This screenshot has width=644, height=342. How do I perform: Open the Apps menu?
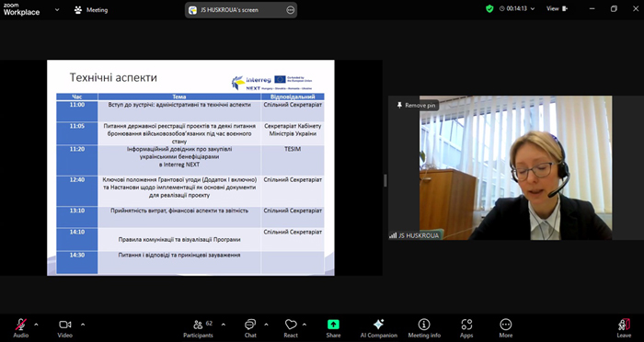466,328
